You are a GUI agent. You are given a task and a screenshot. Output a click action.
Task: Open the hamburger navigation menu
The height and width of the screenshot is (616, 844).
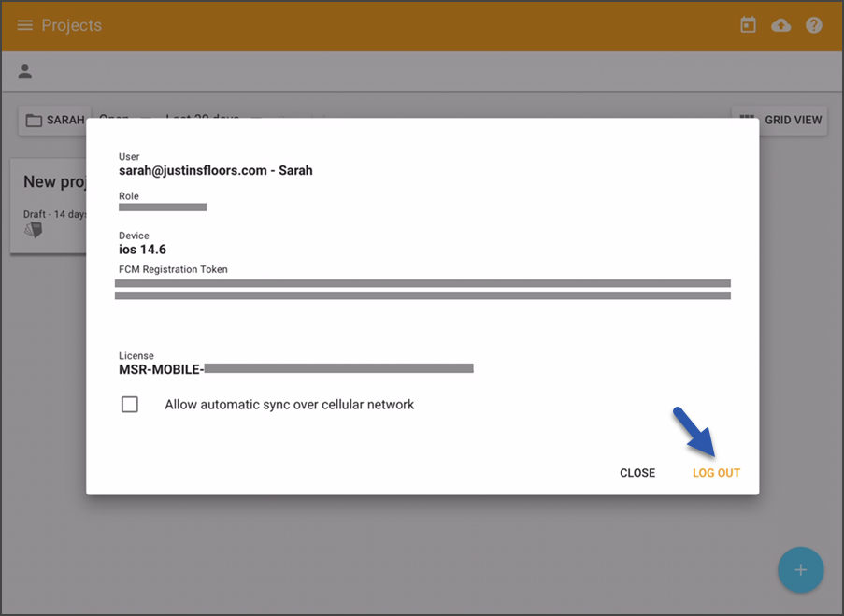point(24,25)
